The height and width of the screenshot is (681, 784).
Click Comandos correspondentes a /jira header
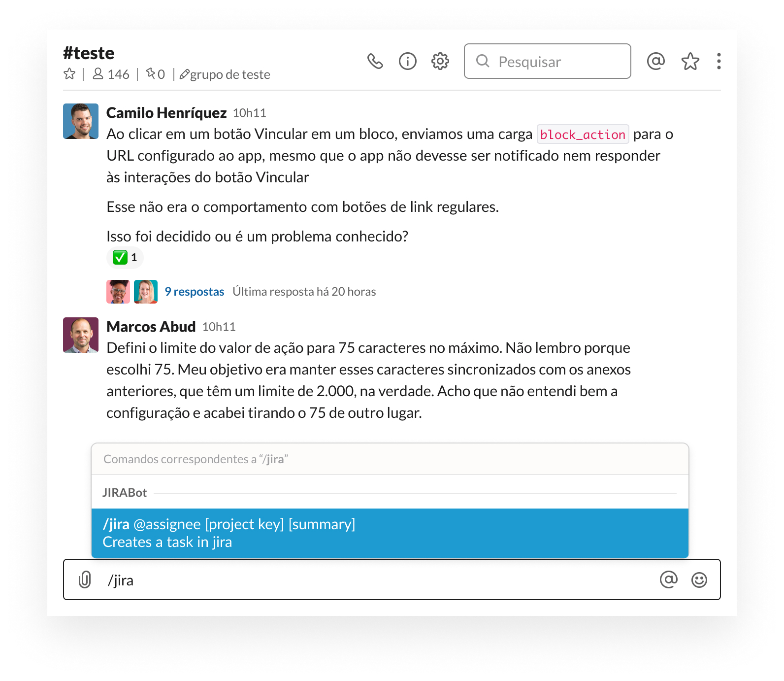[x=196, y=459]
